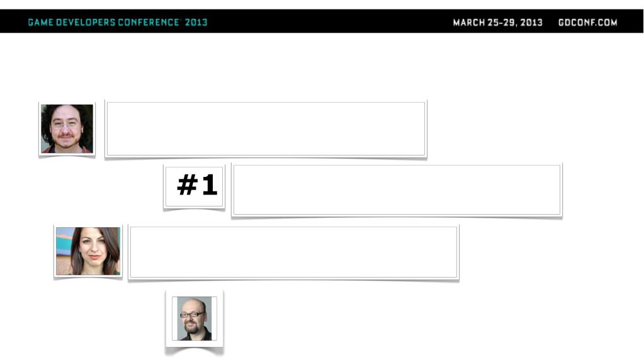Select the photo of the curly-haired man
644x362 pixels.
67,128
